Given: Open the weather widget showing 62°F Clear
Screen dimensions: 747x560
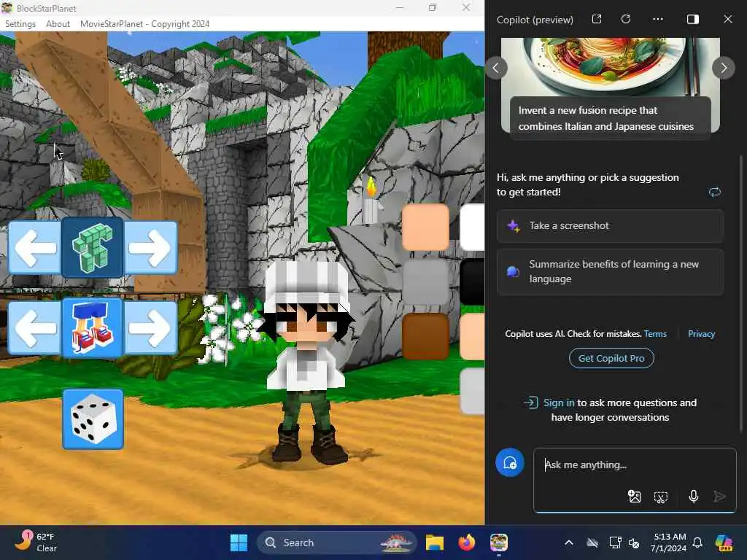Looking at the screenshot, I should (36, 542).
